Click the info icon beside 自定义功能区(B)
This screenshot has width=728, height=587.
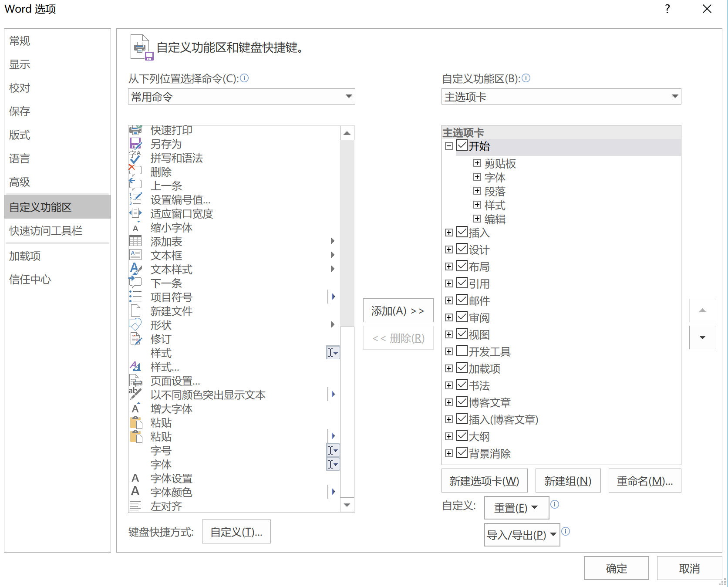pyautogui.click(x=526, y=78)
